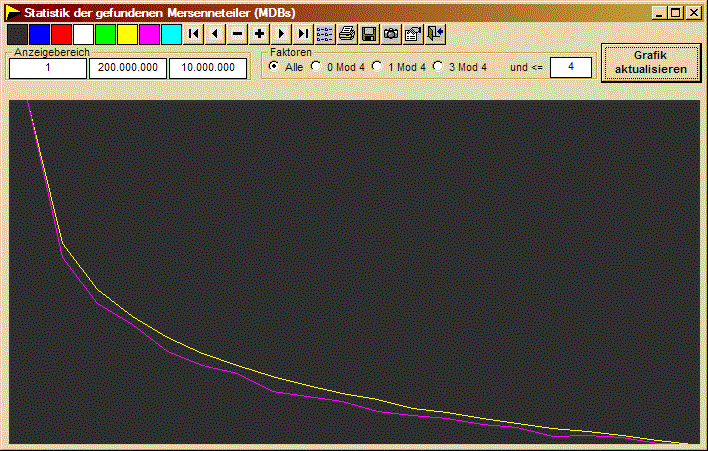708x451 pixels.
Task: Maximize the statistics window
Action: (676, 13)
